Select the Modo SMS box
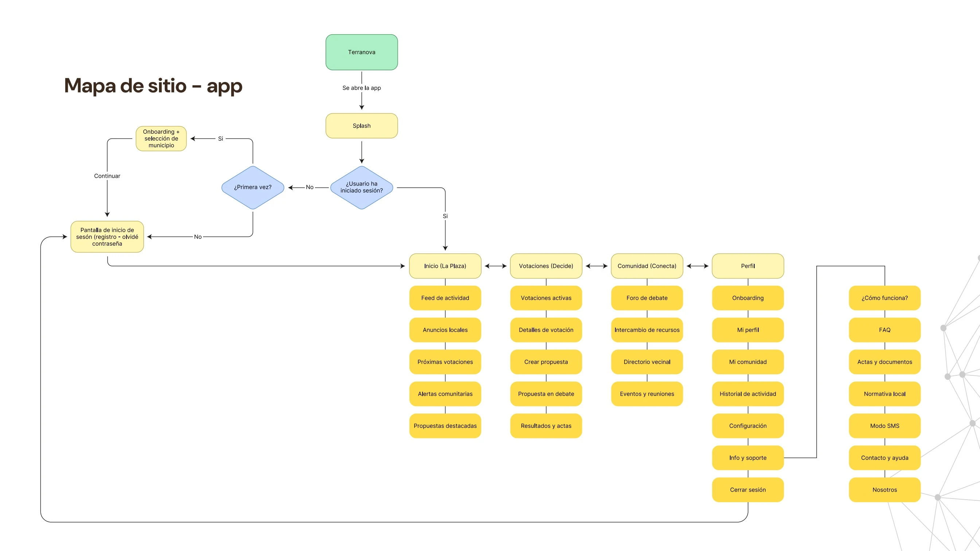Screen dimensions: 980x551 pyautogui.click(x=884, y=426)
